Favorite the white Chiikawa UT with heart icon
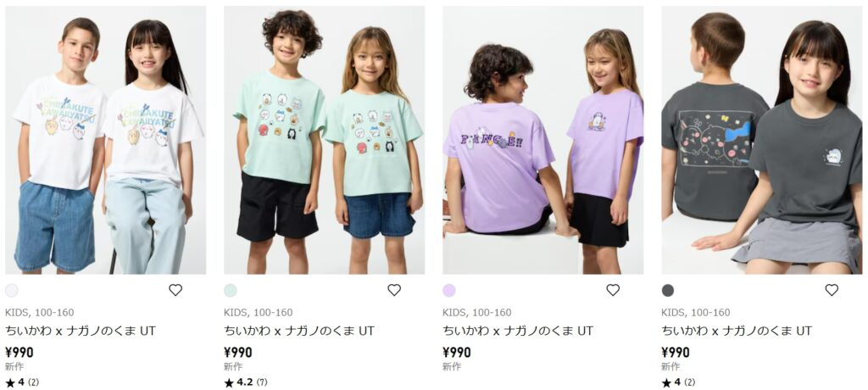Viewport: 868px width, 390px height. pos(175,290)
